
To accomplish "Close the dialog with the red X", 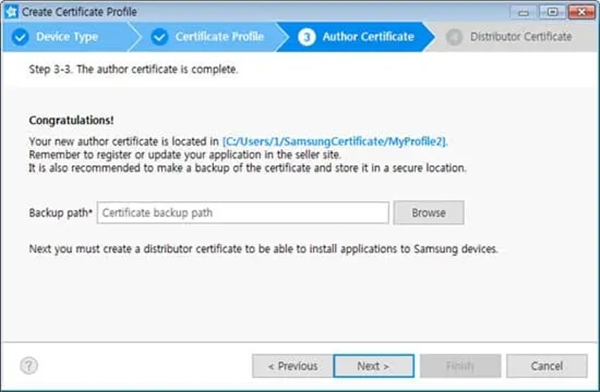I will [x=581, y=12].
